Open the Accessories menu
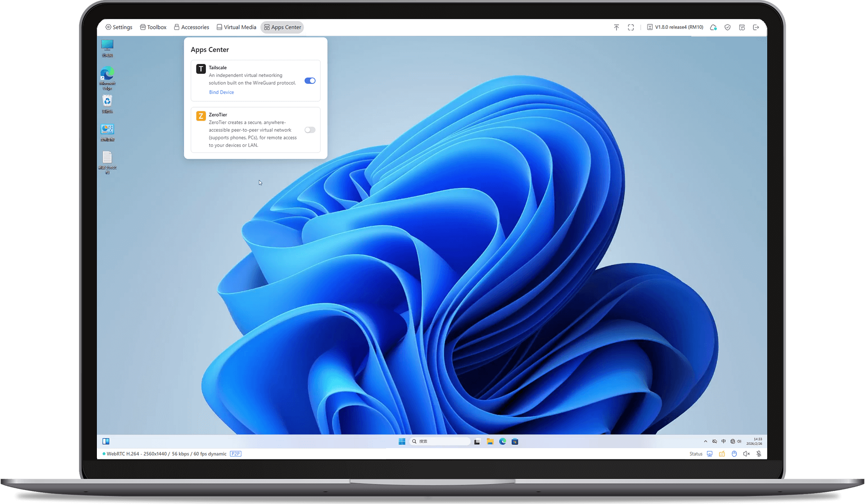This screenshot has height=504, width=865. (191, 27)
